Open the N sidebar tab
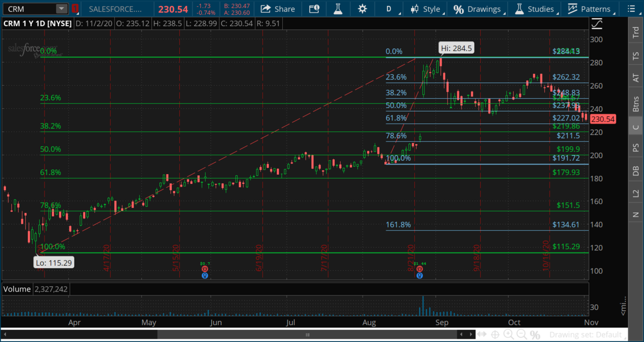 [x=636, y=214]
